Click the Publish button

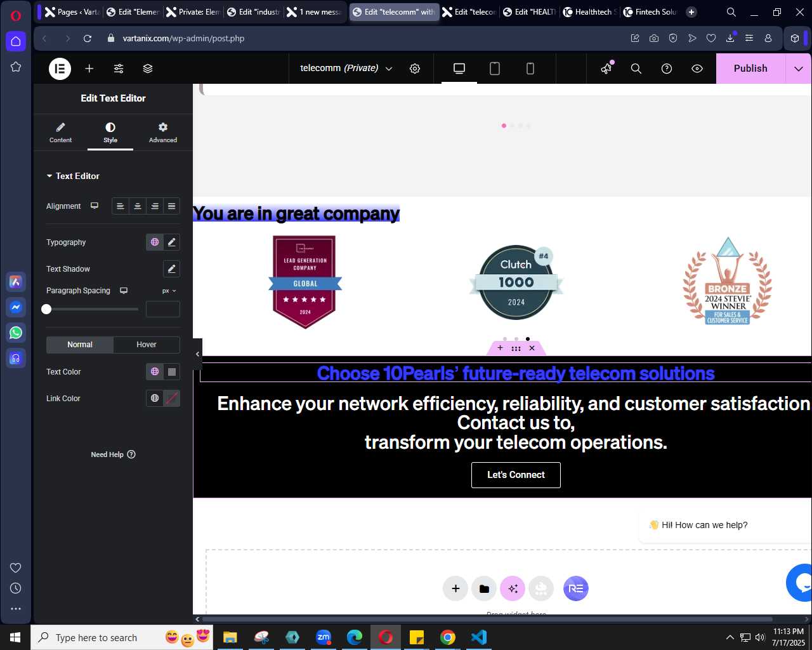click(750, 69)
